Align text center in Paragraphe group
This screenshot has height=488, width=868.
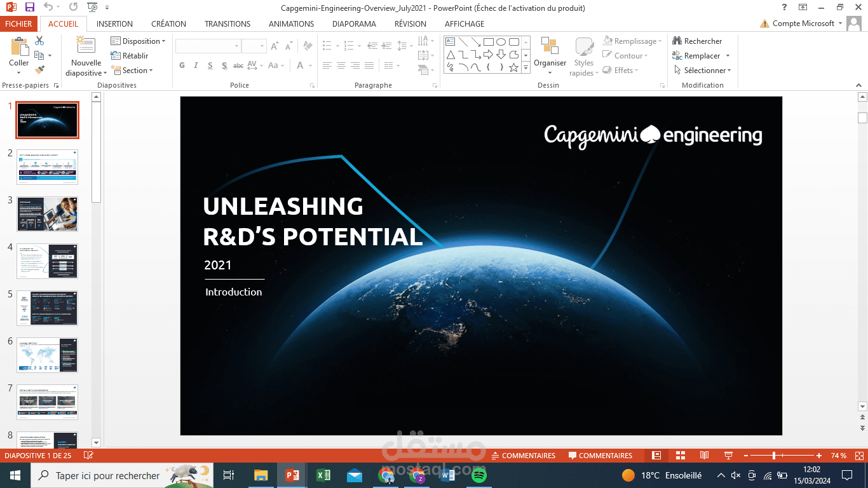pos(341,65)
